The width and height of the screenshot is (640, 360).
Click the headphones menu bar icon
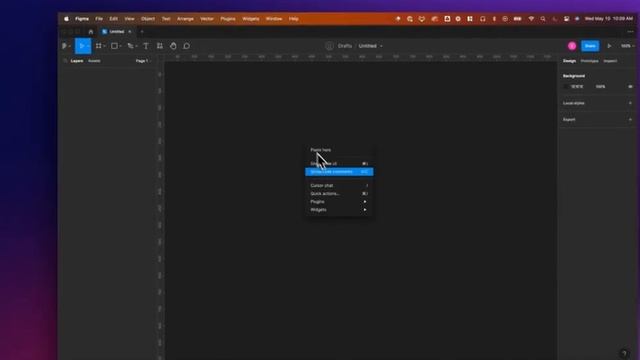coord(482,19)
